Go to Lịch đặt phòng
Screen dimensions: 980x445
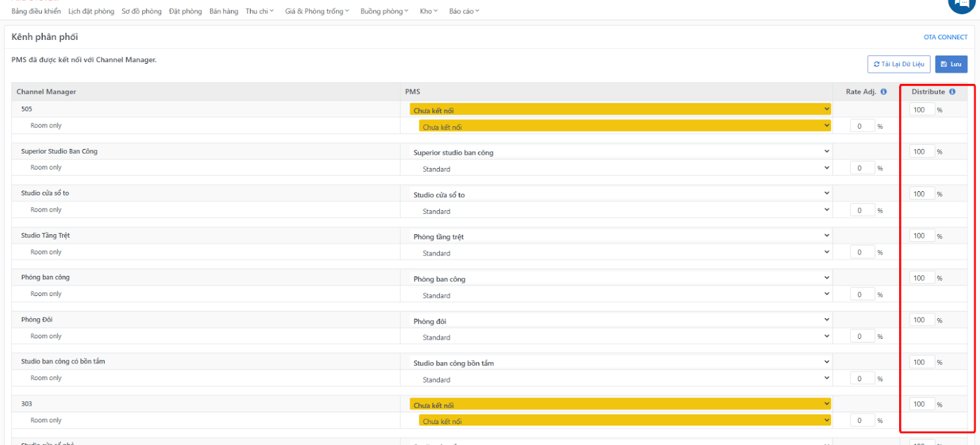pyautogui.click(x=91, y=11)
